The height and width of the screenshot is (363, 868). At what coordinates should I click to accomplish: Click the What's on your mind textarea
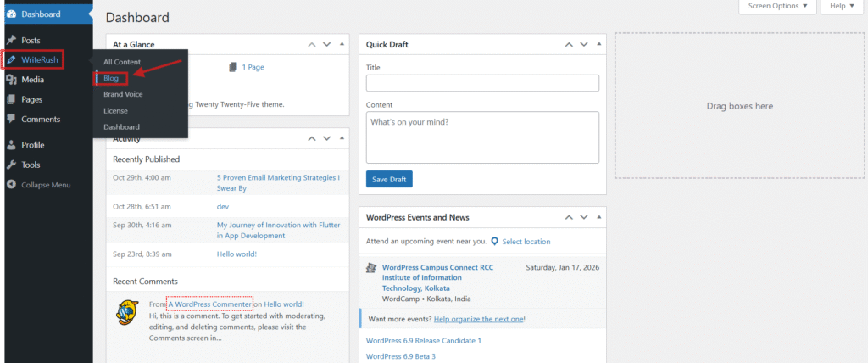(482, 137)
